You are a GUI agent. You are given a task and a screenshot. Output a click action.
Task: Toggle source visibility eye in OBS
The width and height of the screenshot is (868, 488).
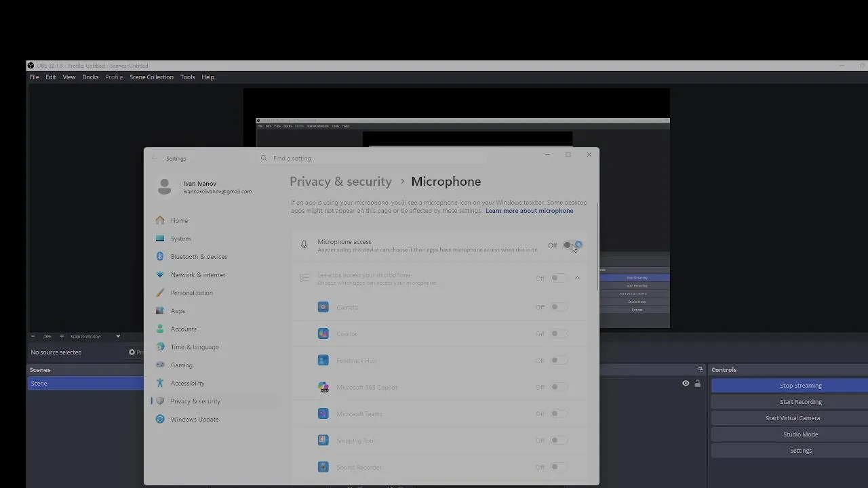click(x=686, y=384)
